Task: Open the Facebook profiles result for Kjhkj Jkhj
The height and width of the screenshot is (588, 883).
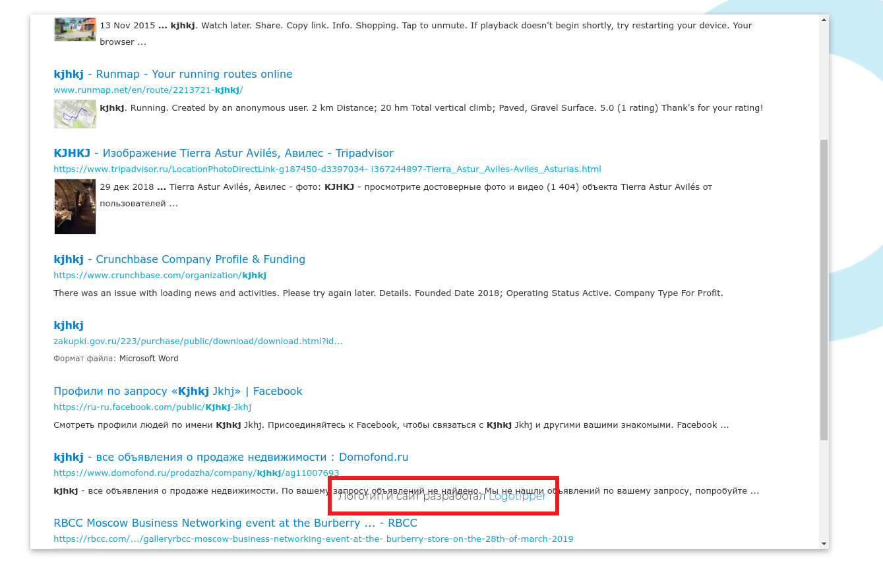Action: point(178,391)
